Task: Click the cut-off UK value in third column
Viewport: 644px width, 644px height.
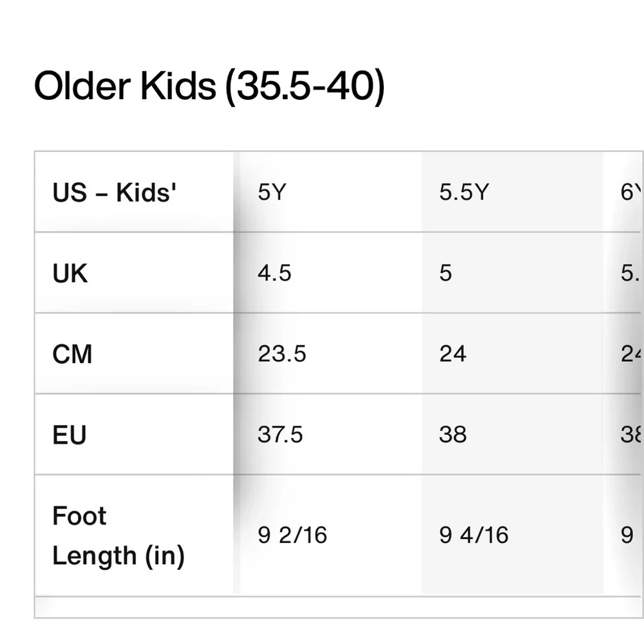Action: (x=622, y=272)
